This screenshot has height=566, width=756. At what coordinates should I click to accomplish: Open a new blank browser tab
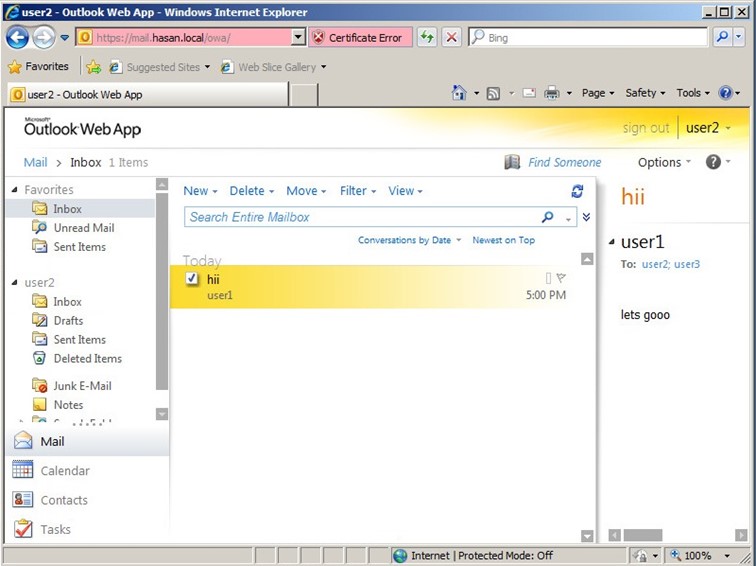tap(304, 94)
